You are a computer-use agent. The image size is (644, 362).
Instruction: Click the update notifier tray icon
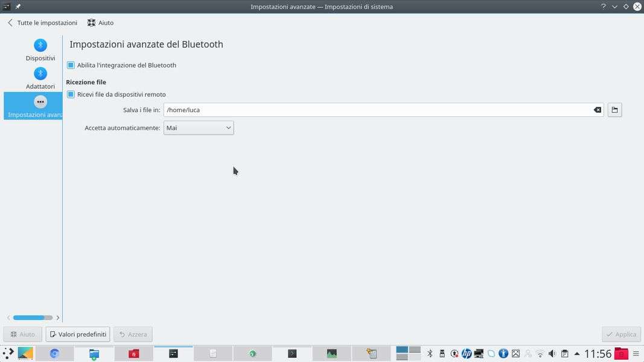[454, 354]
